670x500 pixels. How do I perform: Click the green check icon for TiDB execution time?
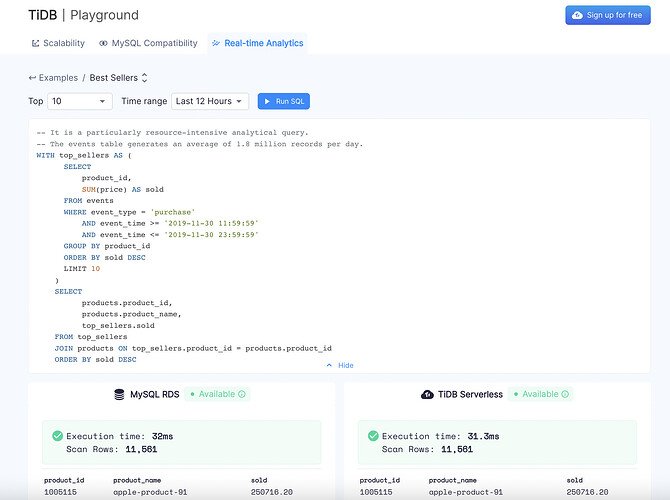(x=373, y=436)
